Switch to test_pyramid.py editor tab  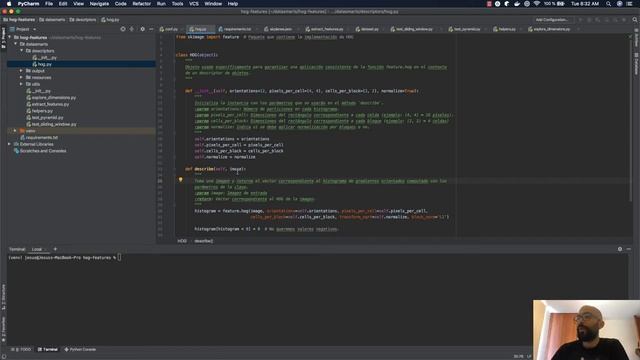[467, 29]
